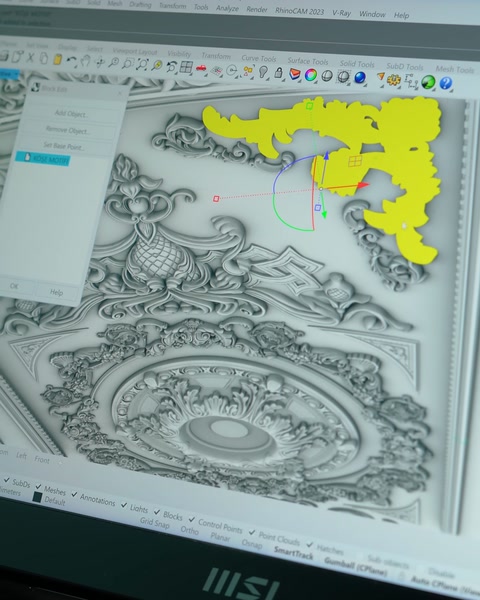Click Set Base Point in Block Edit dialog
The image size is (480, 600).
click(x=64, y=146)
